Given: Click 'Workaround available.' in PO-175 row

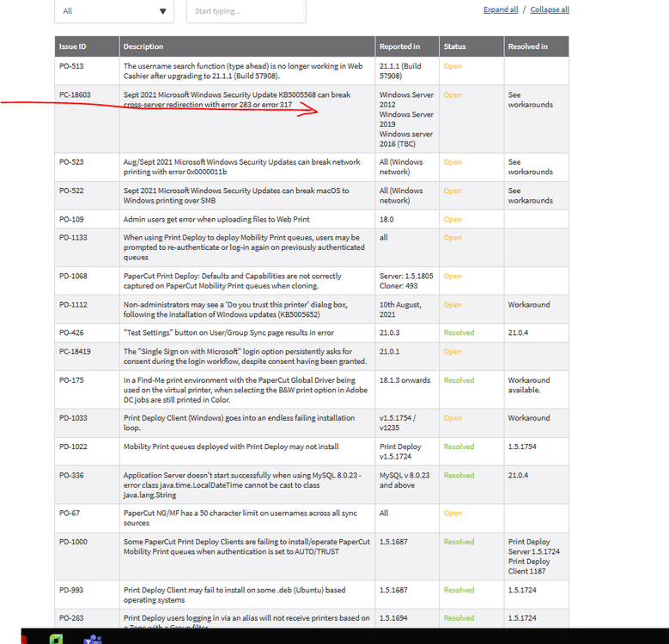Looking at the screenshot, I should [529, 386].
